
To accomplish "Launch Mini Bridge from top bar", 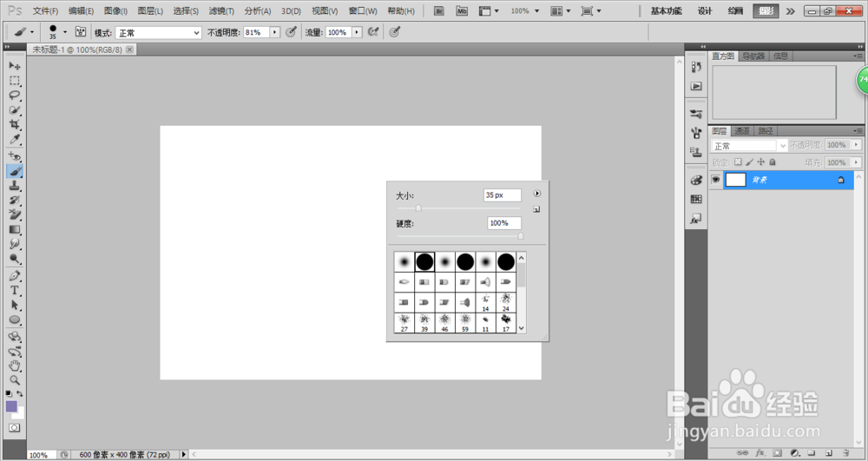I will tap(462, 10).
